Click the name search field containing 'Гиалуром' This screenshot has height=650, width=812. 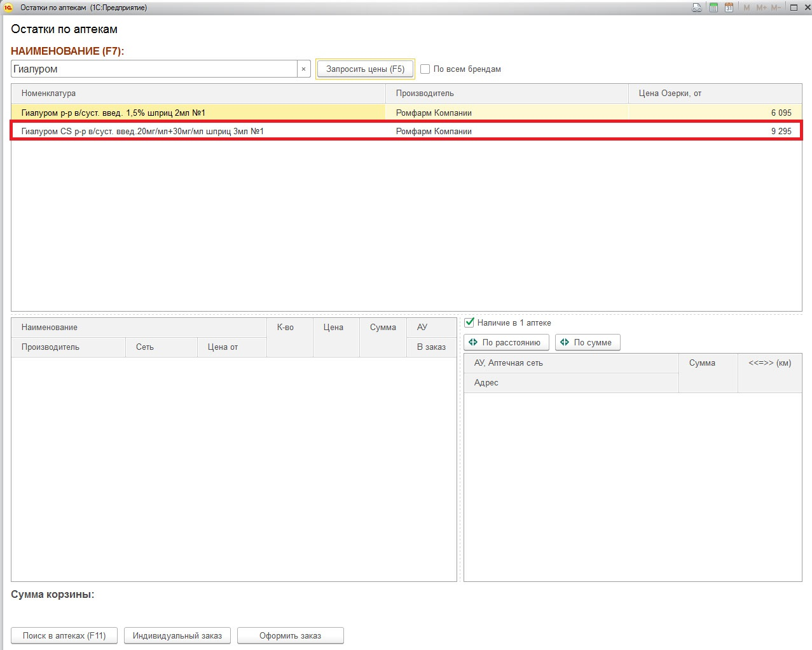[x=154, y=69]
